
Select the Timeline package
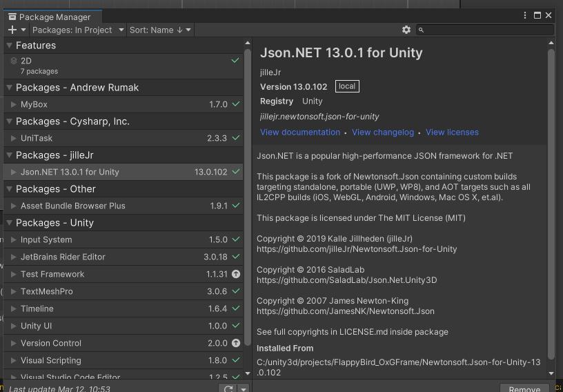click(123, 308)
